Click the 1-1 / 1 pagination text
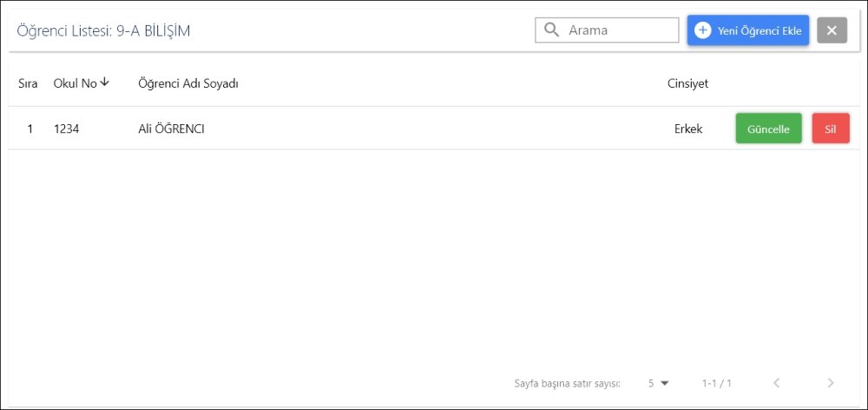 click(x=716, y=383)
